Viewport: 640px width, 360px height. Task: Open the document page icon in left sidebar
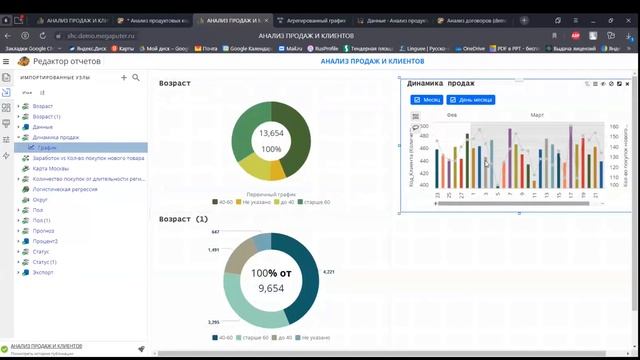(x=6, y=77)
